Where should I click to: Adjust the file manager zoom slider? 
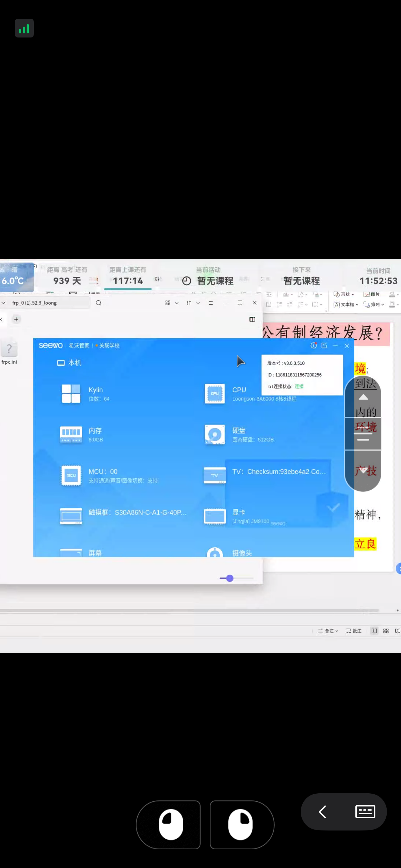tap(230, 578)
